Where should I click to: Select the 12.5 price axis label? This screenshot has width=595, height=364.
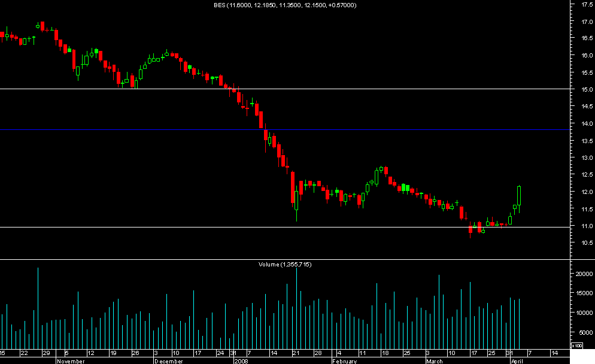[x=587, y=175]
